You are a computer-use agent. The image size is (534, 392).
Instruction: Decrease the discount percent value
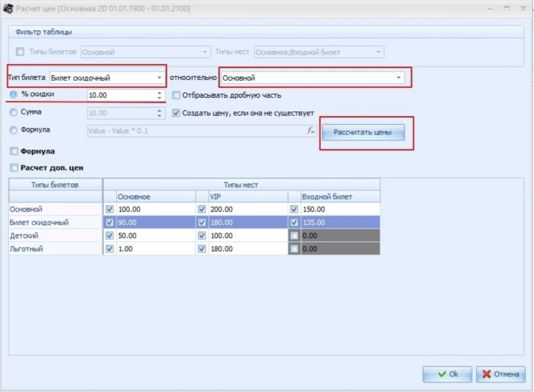pos(160,98)
